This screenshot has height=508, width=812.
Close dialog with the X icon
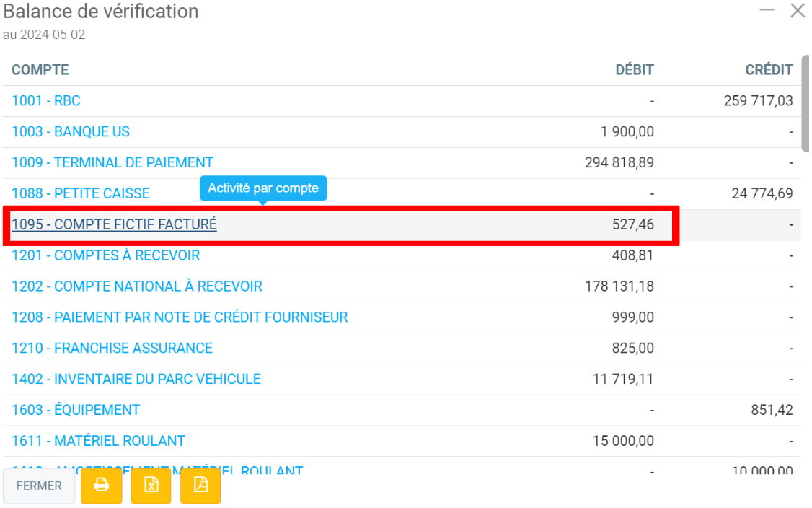tap(797, 10)
